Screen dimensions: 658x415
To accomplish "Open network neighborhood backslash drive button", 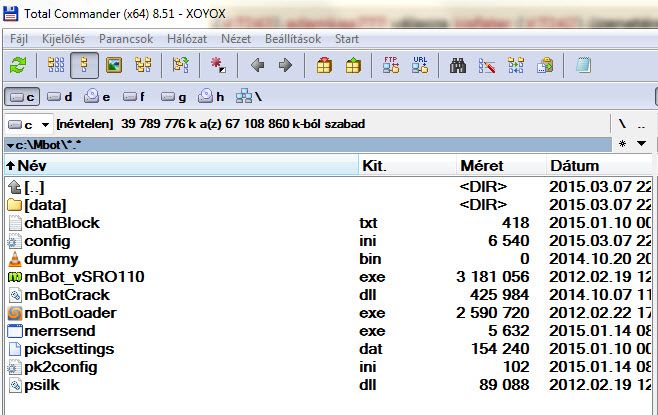I will [249, 97].
